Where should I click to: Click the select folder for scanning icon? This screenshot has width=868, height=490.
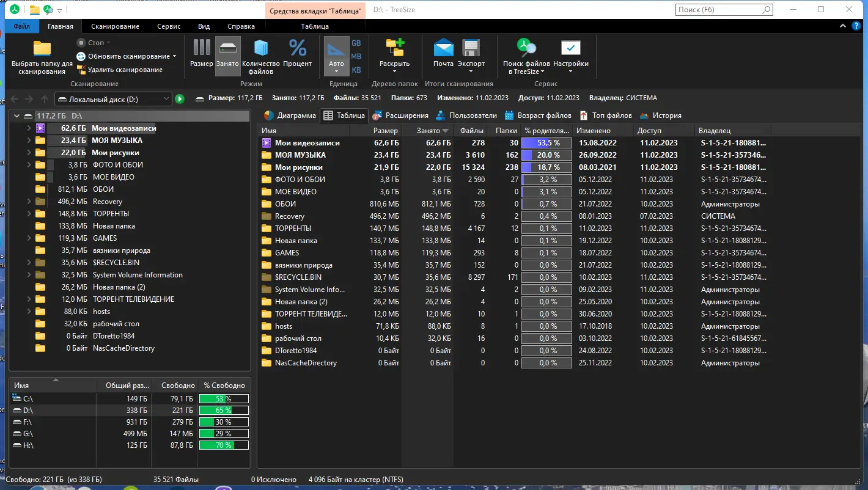click(x=42, y=48)
